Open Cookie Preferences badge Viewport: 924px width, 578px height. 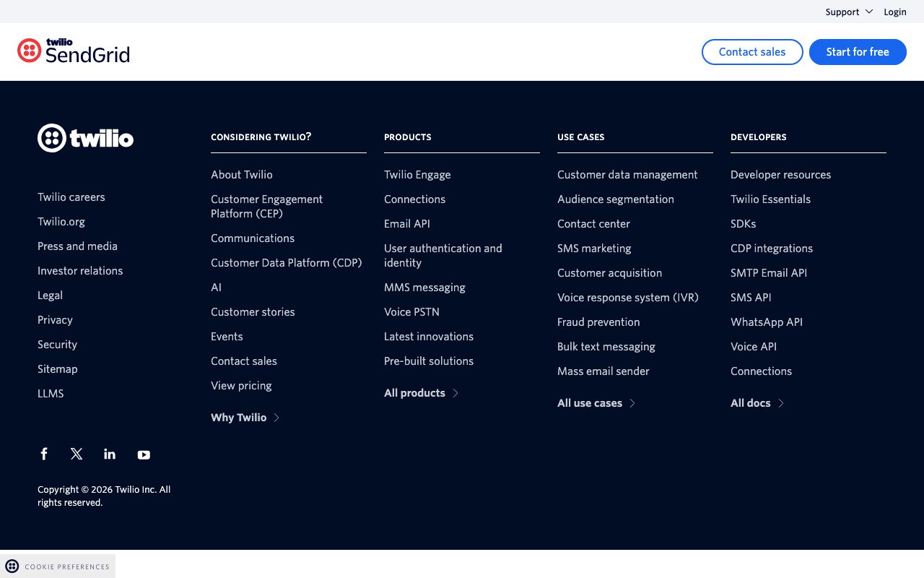coord(58,566)
